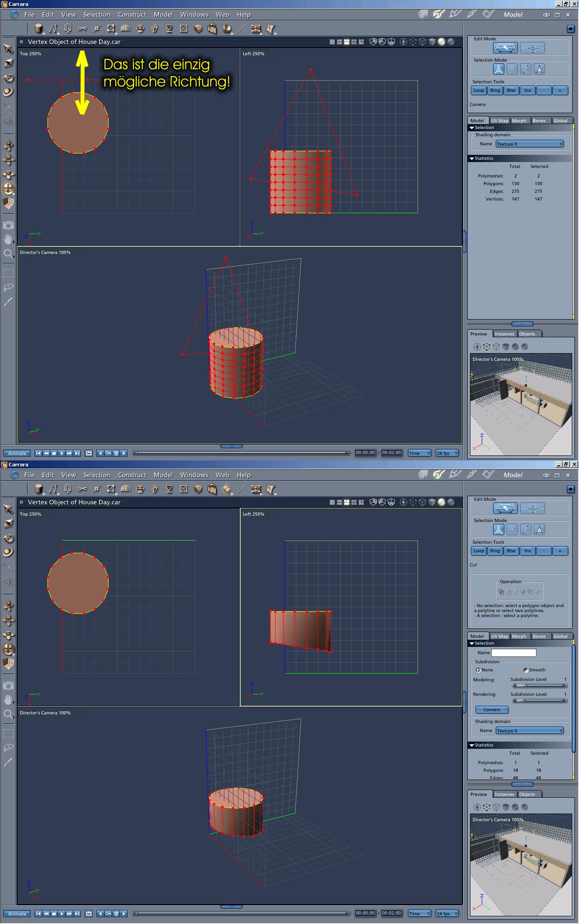Viewport: 579px width, 924px height.
Task: Click the Convert button
Action: [492, 709]
